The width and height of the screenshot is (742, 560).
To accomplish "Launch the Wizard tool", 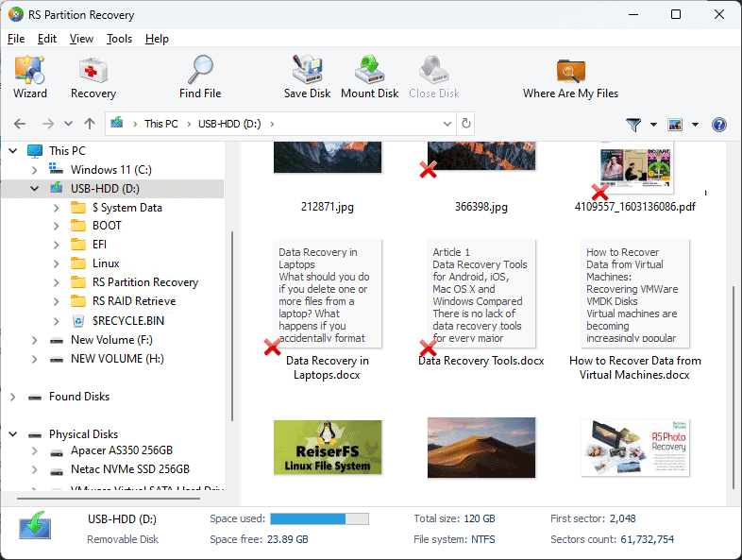I will (30, 76).
